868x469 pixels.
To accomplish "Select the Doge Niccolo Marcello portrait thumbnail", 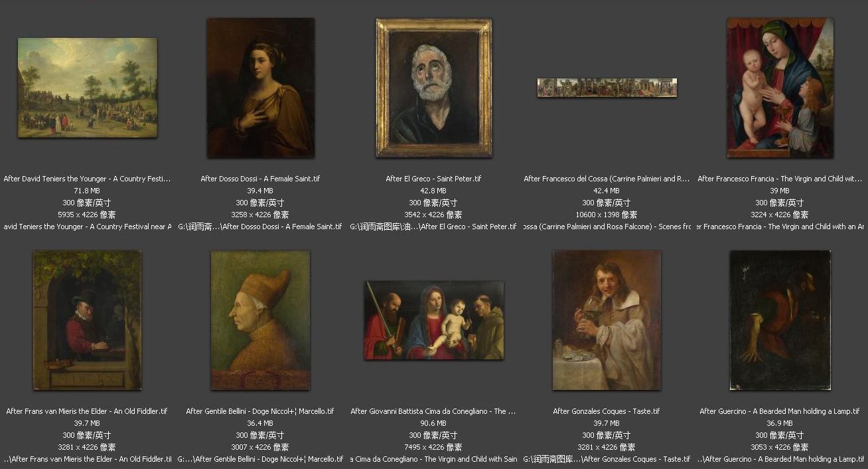I will tap(260, 320).
